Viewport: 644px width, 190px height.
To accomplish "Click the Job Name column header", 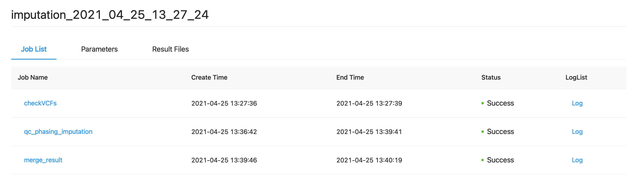I will [x=33, y=77].
